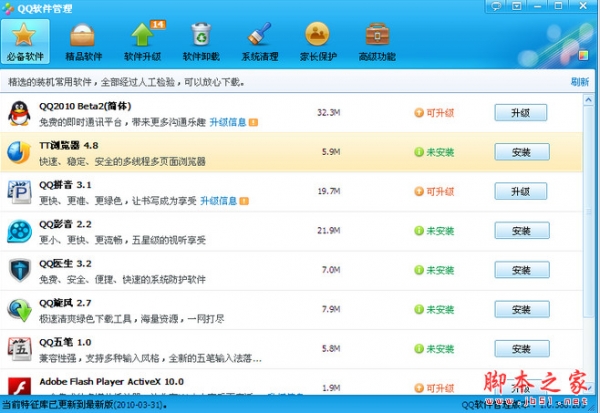Select the QQ五笔 1.0 title
600x413 pixels.
[x=65, y=342]
